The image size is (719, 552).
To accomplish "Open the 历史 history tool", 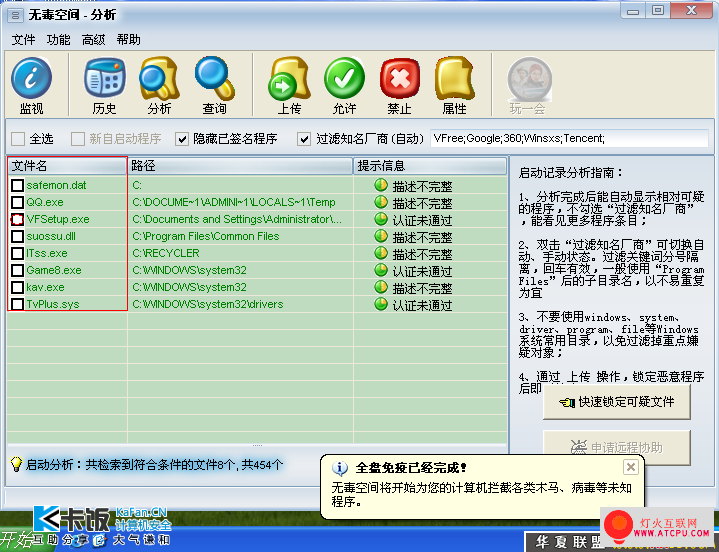I will [x=105, y=85].
